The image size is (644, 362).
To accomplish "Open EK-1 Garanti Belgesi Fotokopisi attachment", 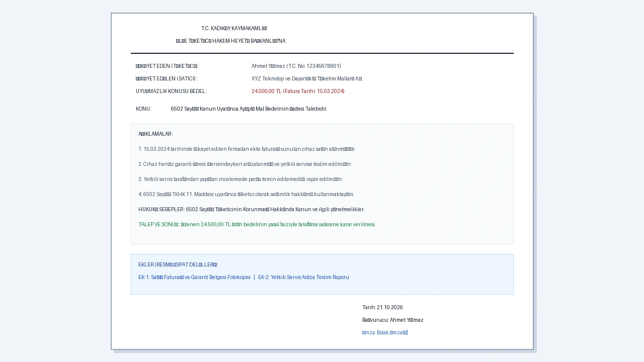I will 194,278.
